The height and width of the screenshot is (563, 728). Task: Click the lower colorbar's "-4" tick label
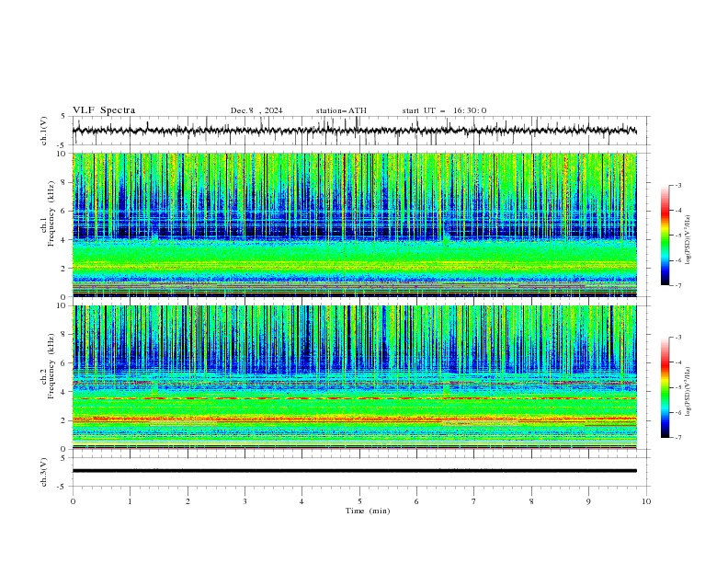(678, 362)
